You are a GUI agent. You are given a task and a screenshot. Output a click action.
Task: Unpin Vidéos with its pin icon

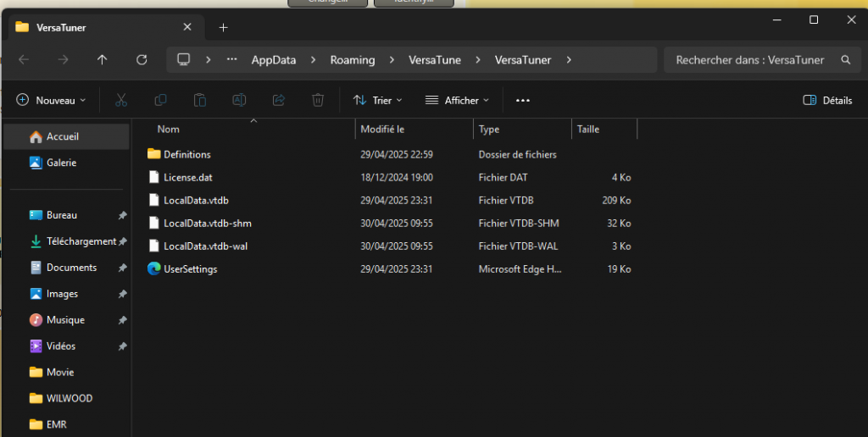click(122, 346)
